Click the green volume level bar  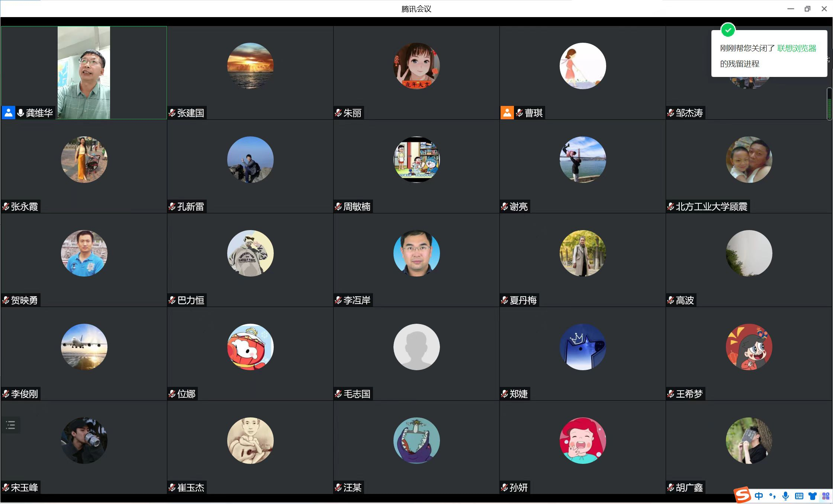point(829,104)
